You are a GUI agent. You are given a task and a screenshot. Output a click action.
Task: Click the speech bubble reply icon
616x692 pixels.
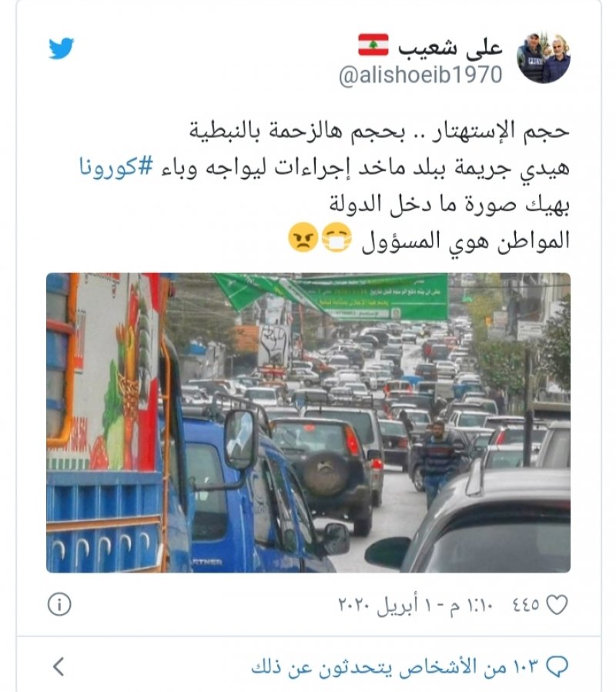coord(557,667)
